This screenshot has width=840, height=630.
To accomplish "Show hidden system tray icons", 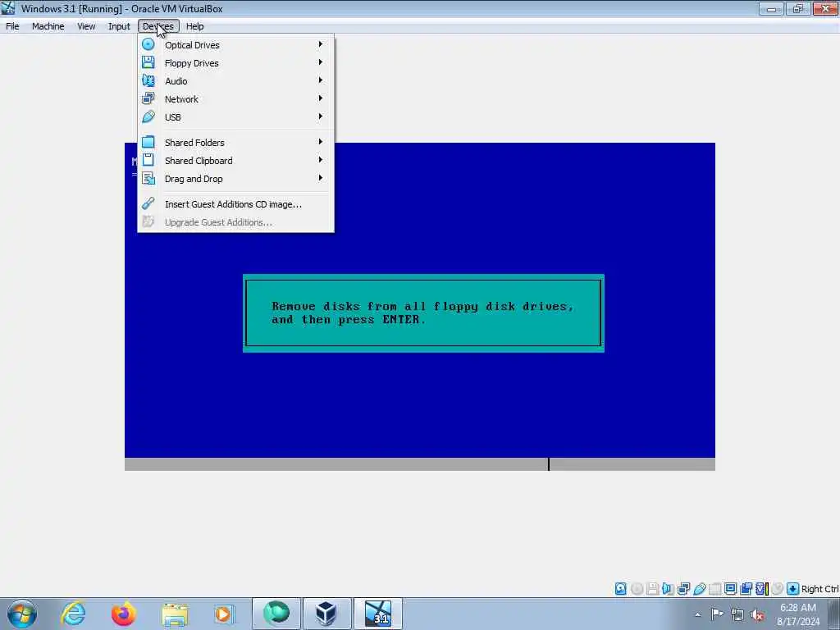I will 697,614.
